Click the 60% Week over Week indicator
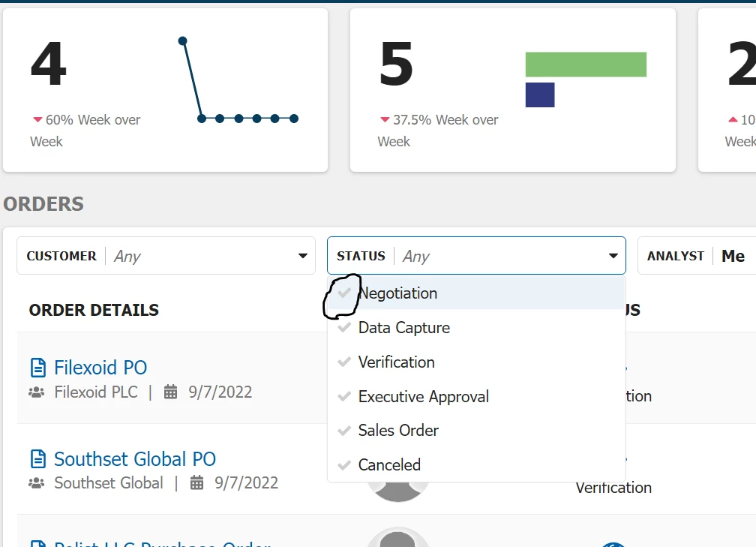The width and height of the screenshot is (756, 547). pyautogui.click(x=85, y=131)
